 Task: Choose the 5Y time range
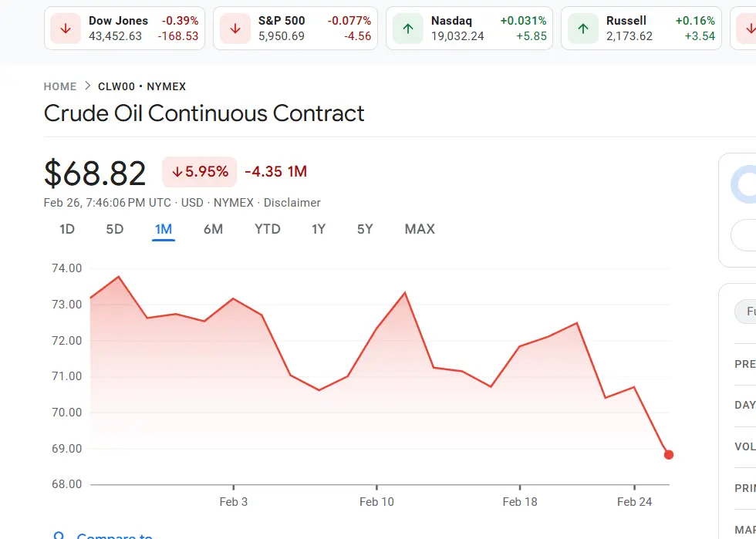click(365, 229)
